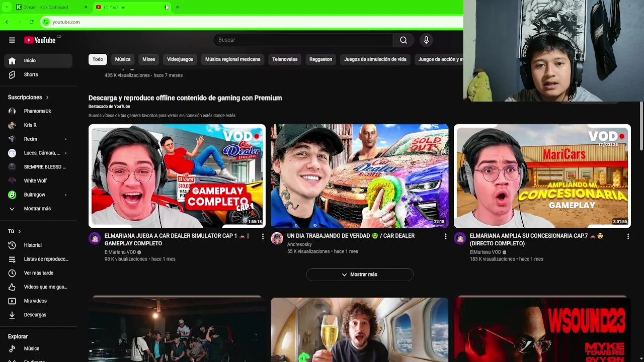Click the page vertical scrollbar
644x362 pixels.
(641, 126)
